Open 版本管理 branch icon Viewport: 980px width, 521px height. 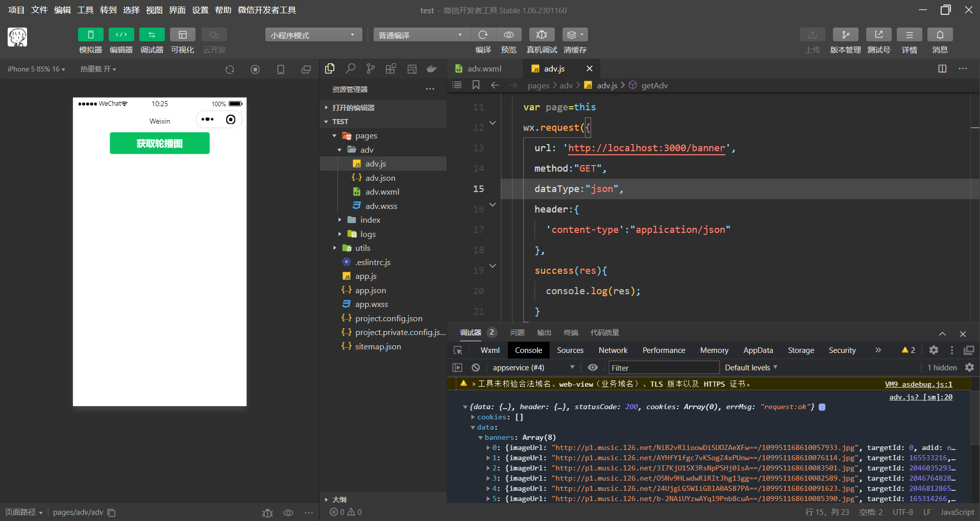(845, 35)
